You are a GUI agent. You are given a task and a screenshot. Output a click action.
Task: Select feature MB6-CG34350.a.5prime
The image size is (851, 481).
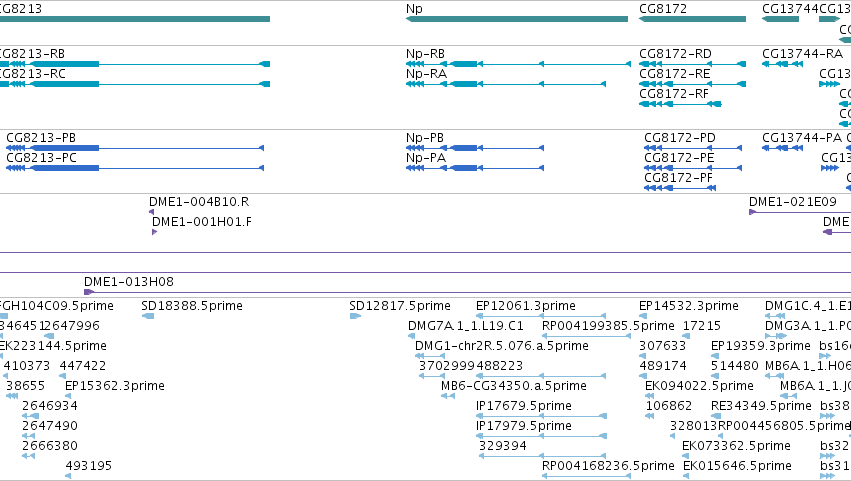pyautogui.click(x=448, y=396)
